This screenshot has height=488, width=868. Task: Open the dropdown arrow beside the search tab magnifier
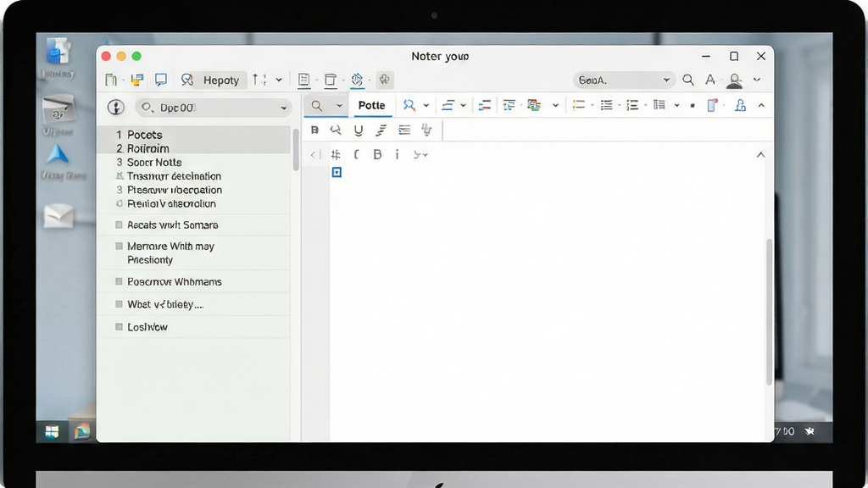[339, 106]
